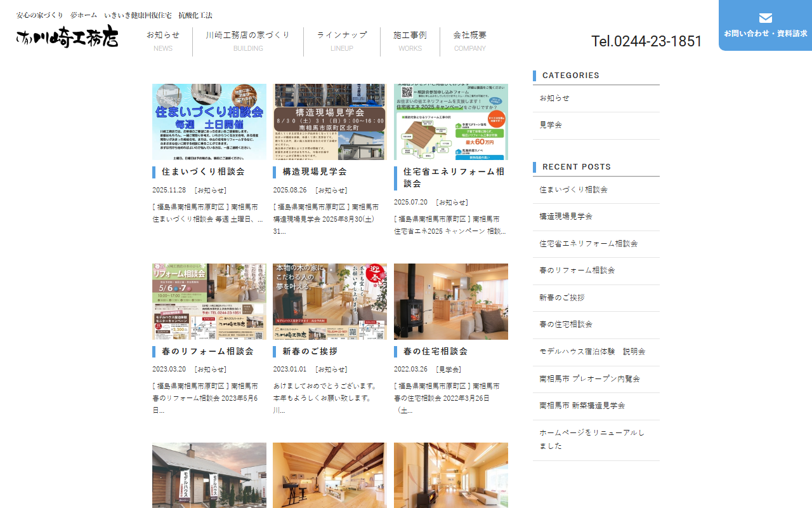This screenshot has width=812, height=508.
Task: Open recent post 春のリフォーム相談会 in the sidebar
Action: pyautogui.click(x=596, y=271)
